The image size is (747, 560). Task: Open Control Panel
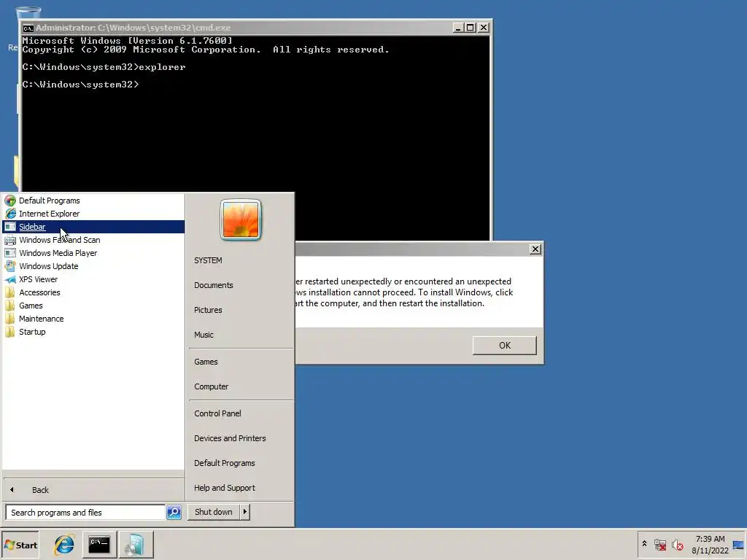241,413
